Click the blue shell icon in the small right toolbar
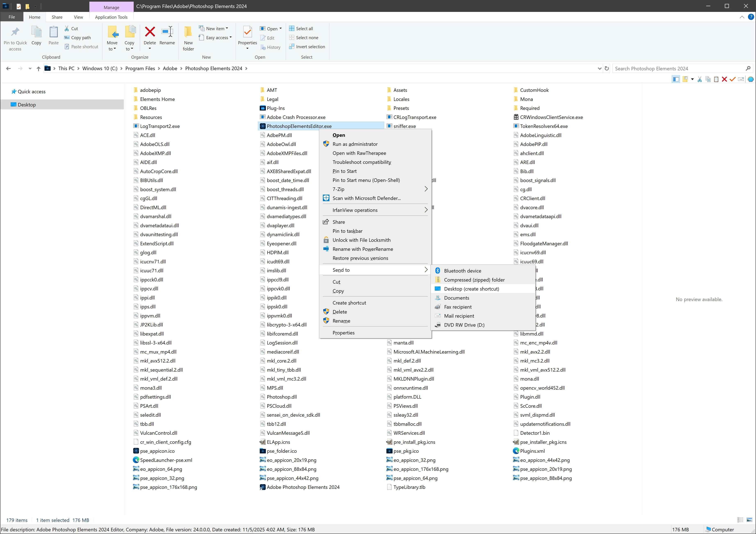The width and height of the screenshot is (756, 534). 750,79
